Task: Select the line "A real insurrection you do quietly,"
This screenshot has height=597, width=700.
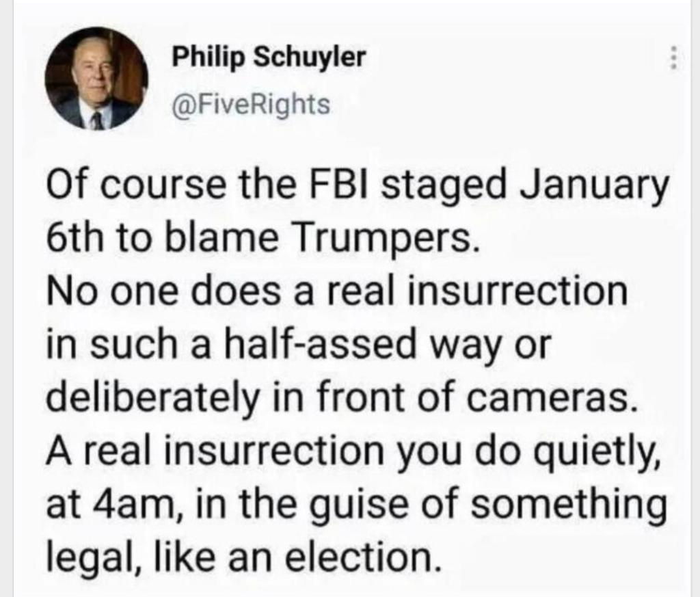Action: [353, 451]
